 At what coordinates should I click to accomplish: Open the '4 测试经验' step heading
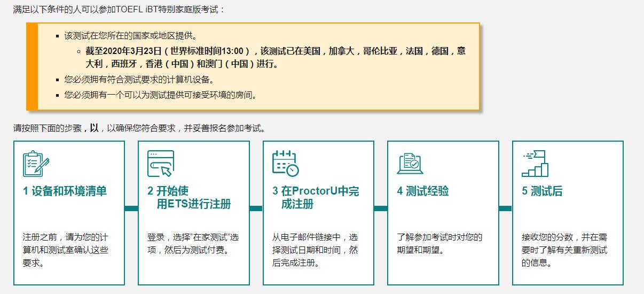click(x=423, y=191)
